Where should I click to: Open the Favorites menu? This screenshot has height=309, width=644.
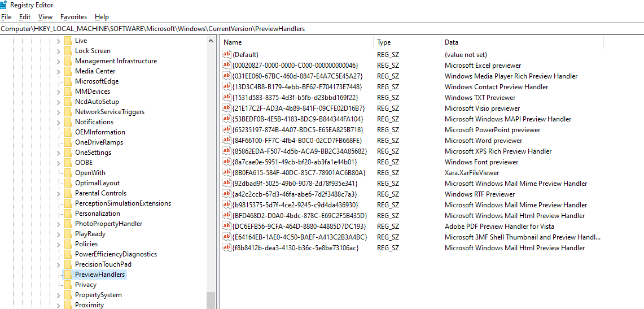tap(73, 17)
